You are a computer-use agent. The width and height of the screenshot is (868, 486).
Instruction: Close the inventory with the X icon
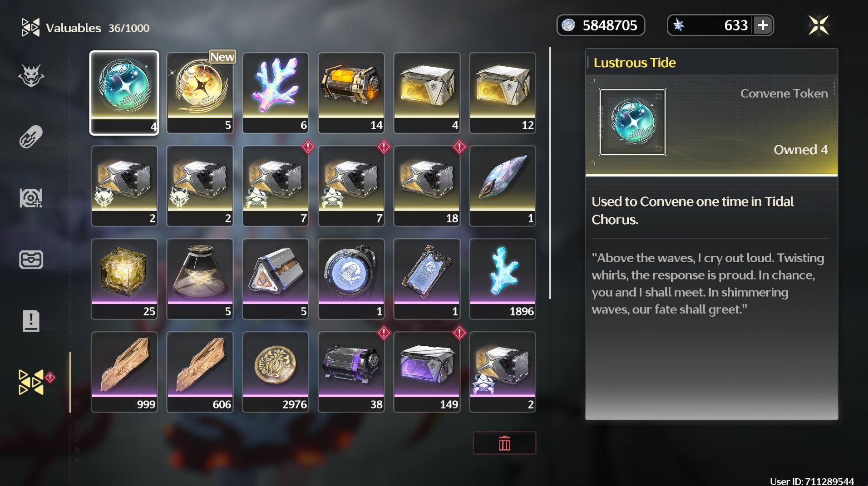tap(819, 25)
